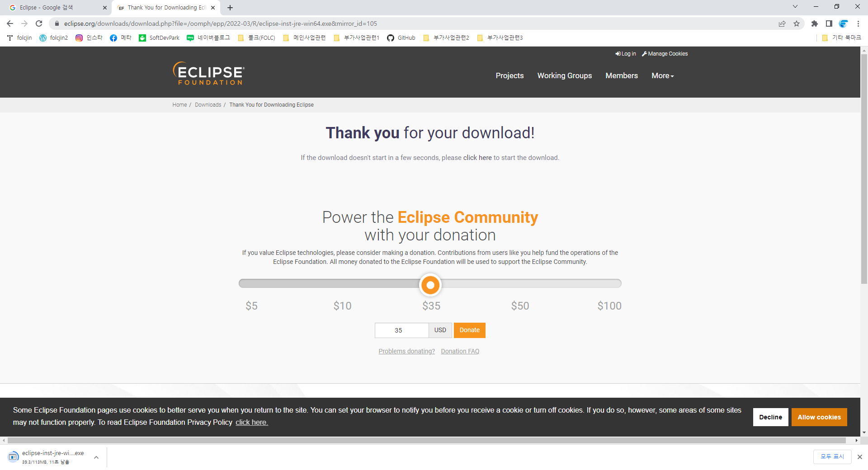Select the $10 donation amount label
Viewport: 868px width, 470px height.
[x=342, y=306]
